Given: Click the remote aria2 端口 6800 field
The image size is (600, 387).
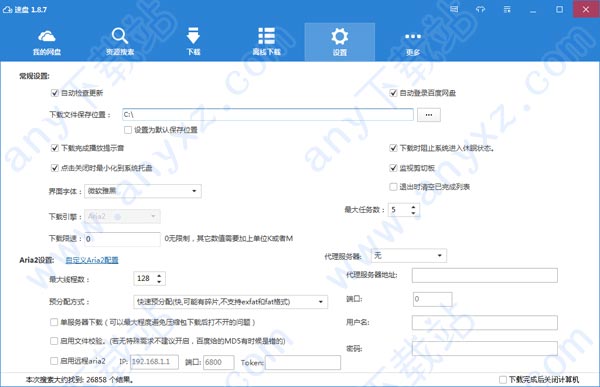Looking at the screenshot, I should point(218,362).
